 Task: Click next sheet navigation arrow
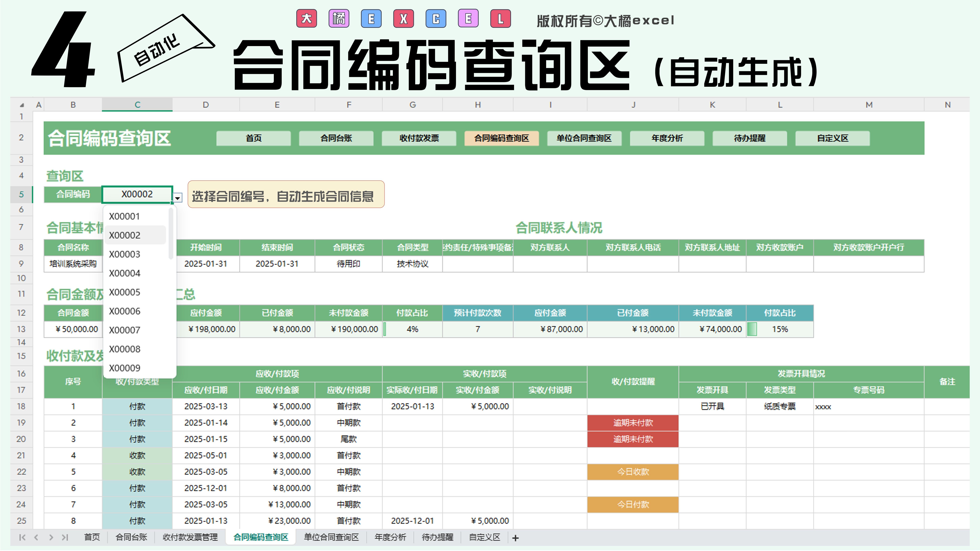pos(51,537)
